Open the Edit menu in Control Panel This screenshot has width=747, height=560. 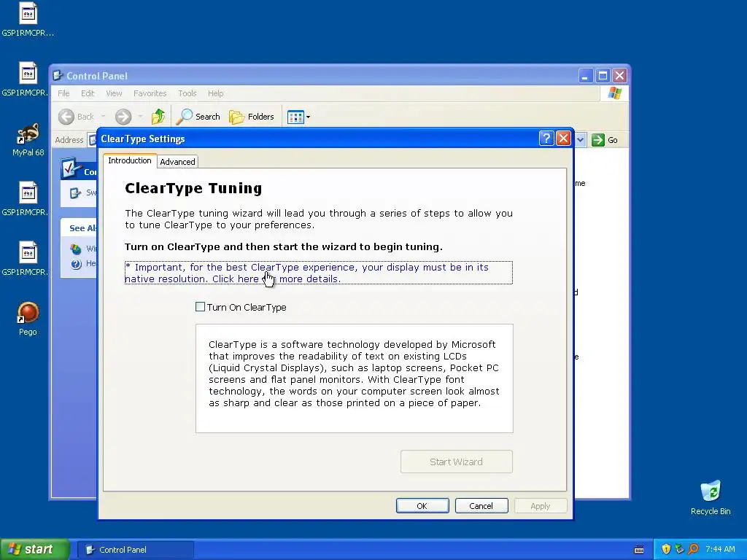tap(88, 93)
